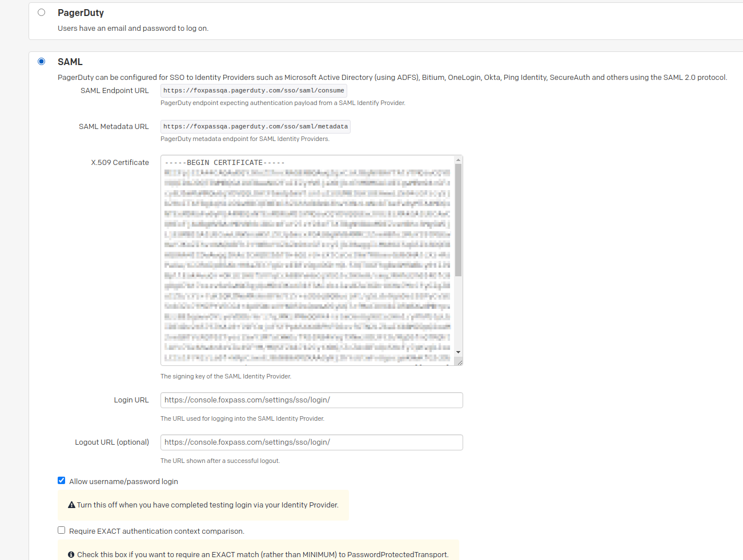Screen dimensions: 743x560
Task: Click the SAML Endpoint URL field
Action: (x=254, y=91)
